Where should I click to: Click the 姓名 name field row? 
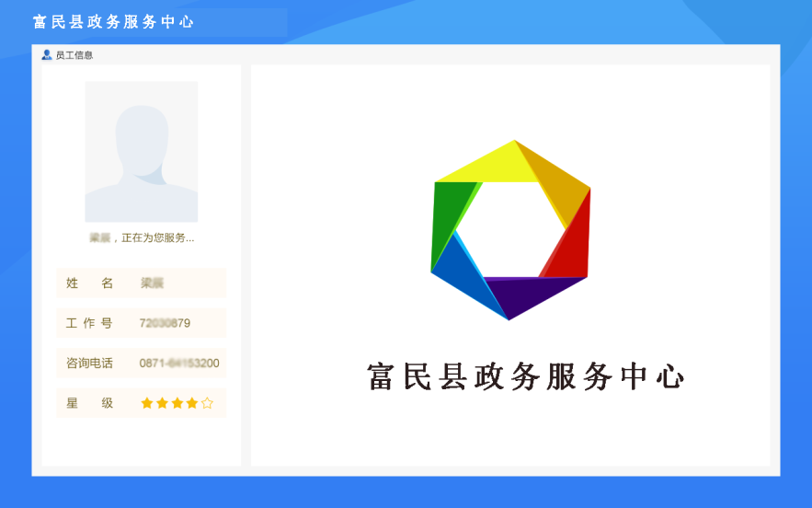(142, 283)
